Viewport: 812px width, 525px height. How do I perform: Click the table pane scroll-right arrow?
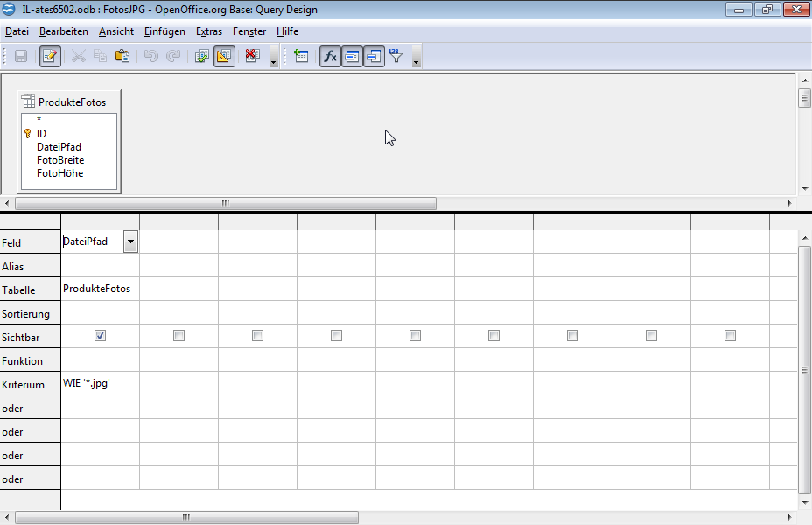click(790, 203)
